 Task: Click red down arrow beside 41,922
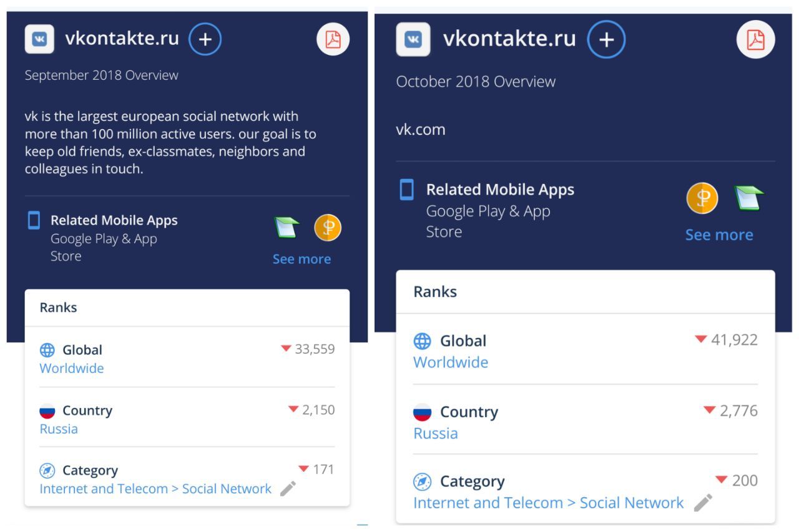pos(701,341)
